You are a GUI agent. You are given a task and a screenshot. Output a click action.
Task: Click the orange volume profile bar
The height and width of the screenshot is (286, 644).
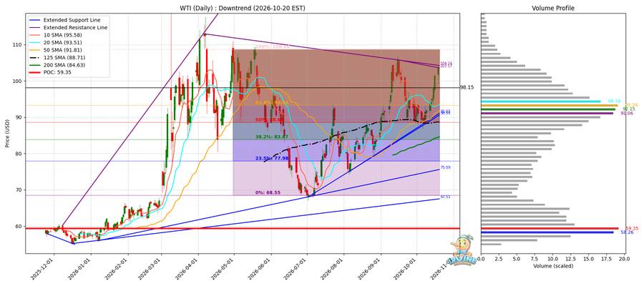click(549, 105)
